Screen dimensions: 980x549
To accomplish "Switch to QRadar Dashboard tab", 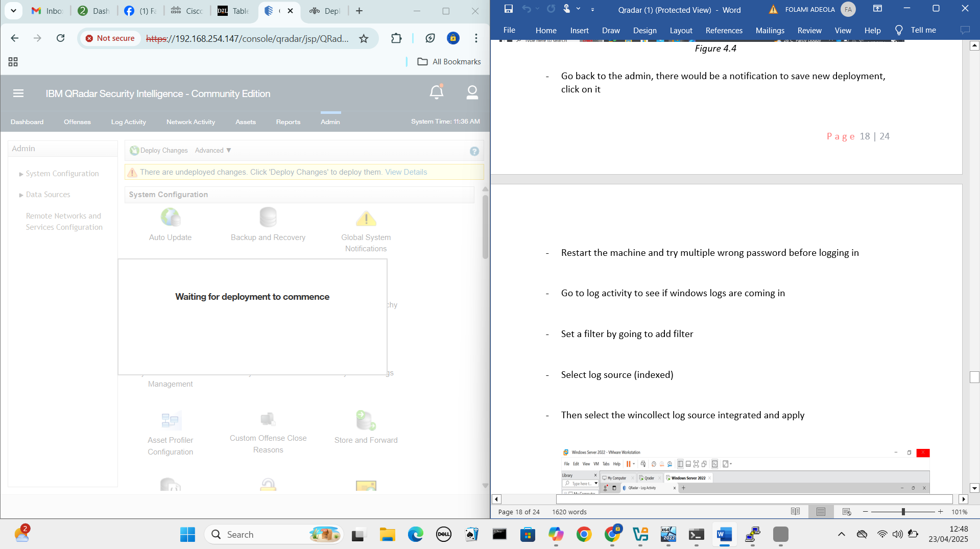I will point(27,122).
